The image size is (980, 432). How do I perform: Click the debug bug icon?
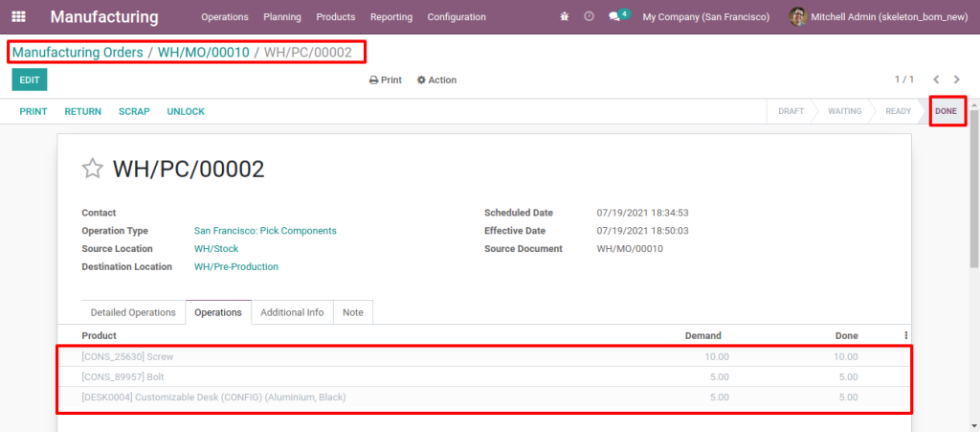click(x=565, y=16)
